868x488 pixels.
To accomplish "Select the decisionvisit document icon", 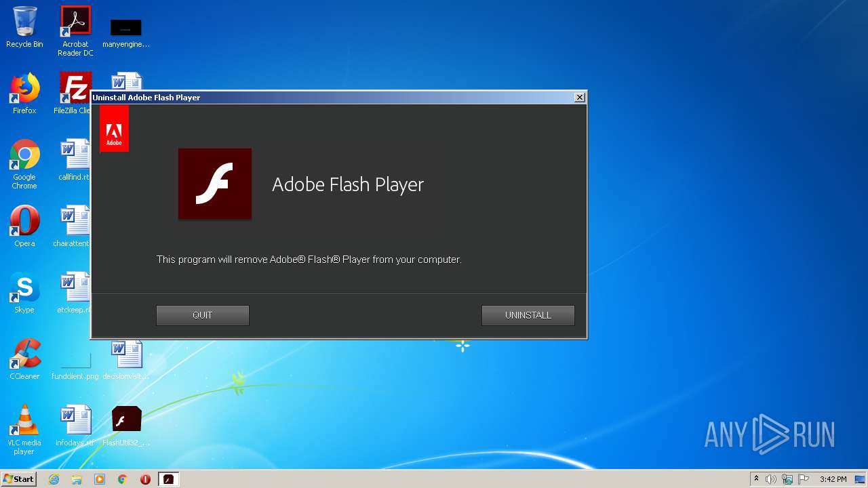I will (x=126, y=360).
